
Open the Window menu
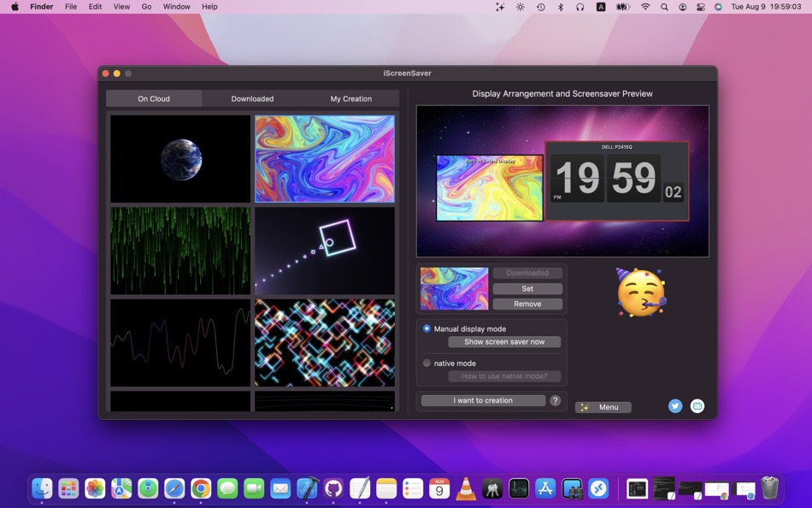tap(176, 7)
